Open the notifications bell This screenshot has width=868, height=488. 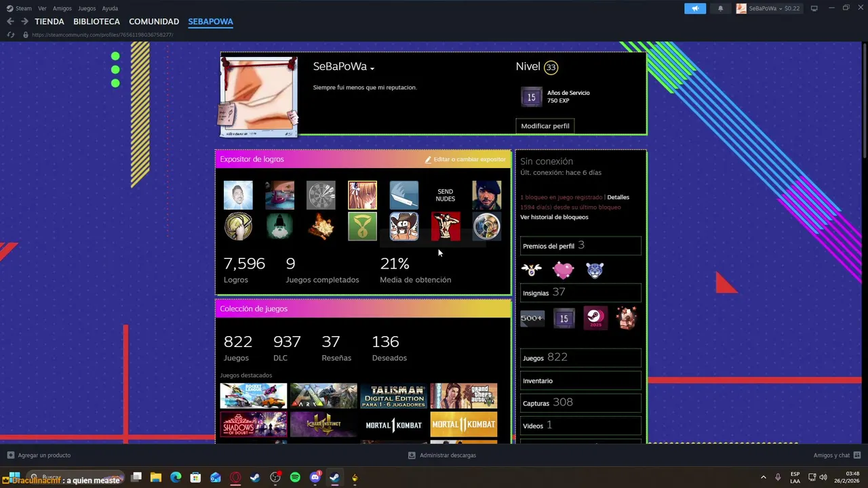[x=720, y=8]
